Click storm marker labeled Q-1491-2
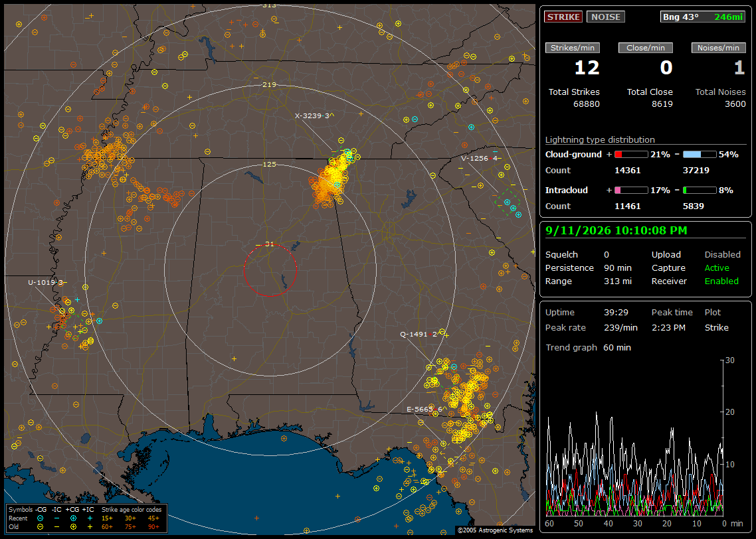The height and width of the screenshot is (539, 756). pos(420,334)
